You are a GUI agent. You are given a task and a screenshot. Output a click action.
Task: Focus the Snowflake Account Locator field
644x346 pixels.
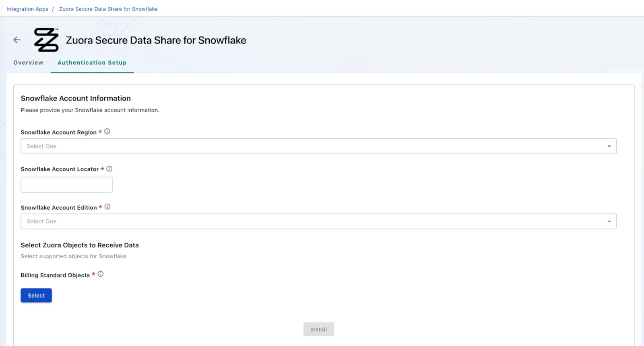(67, 185)
